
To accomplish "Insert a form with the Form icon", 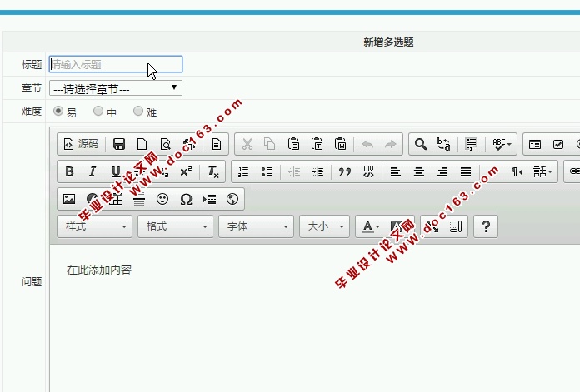I will point(535,144).
